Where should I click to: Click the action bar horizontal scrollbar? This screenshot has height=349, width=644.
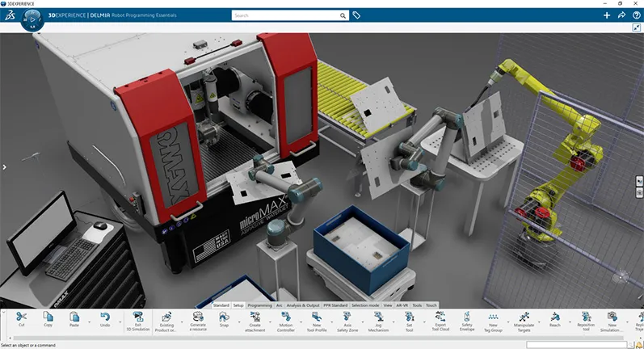coord(318,338)
